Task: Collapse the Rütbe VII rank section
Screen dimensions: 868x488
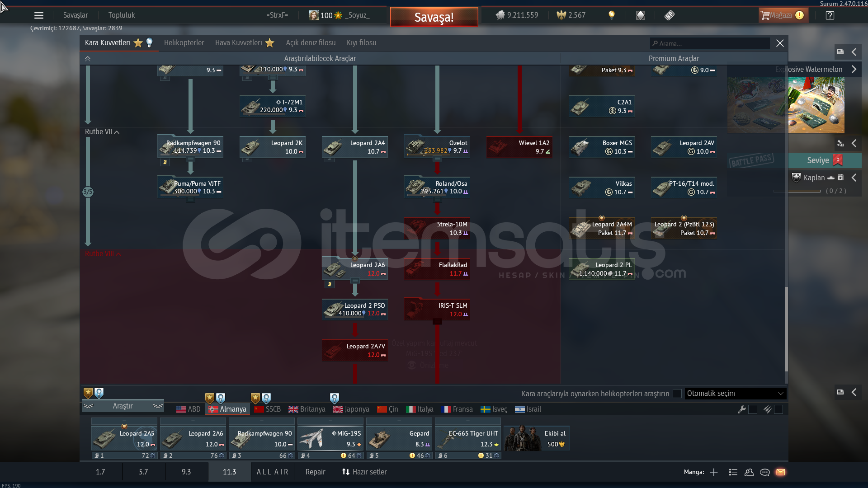Action: 102,131
